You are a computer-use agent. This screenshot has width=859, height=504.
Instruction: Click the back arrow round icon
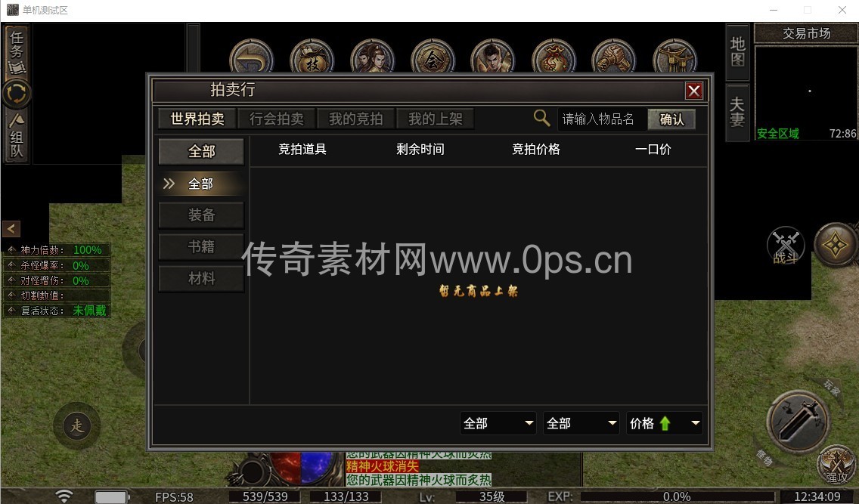(252, 57)
